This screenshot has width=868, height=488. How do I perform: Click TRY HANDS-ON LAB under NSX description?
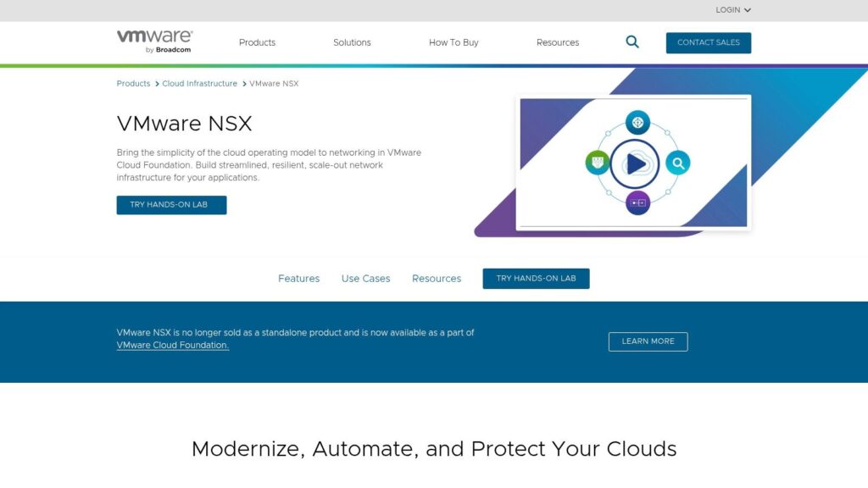pyautogui.click(x=171, y=205)
